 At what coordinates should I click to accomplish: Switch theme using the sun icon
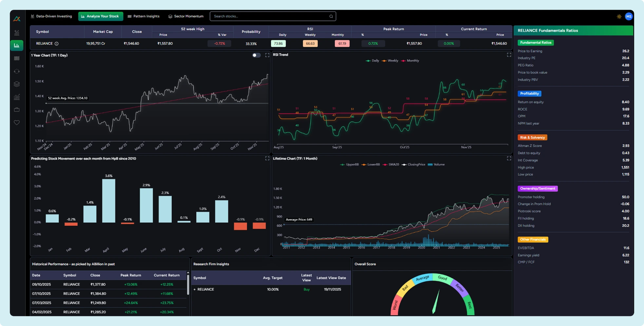pos(619,16)
